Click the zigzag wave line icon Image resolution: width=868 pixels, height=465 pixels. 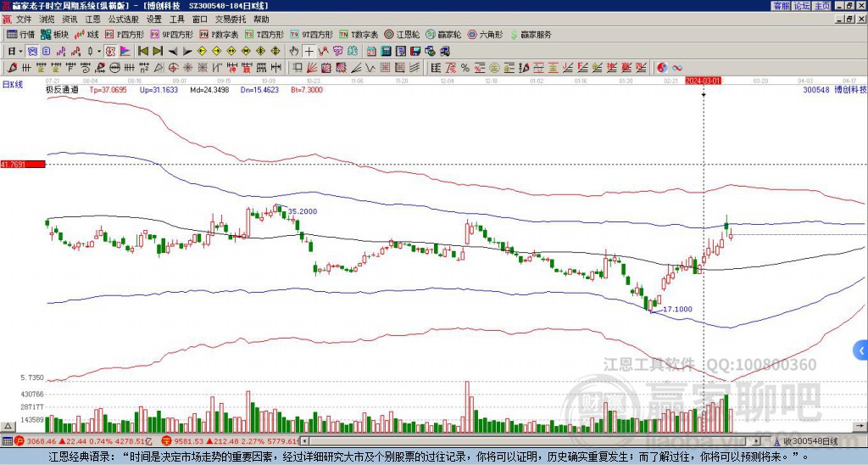[x=370, y=68]
